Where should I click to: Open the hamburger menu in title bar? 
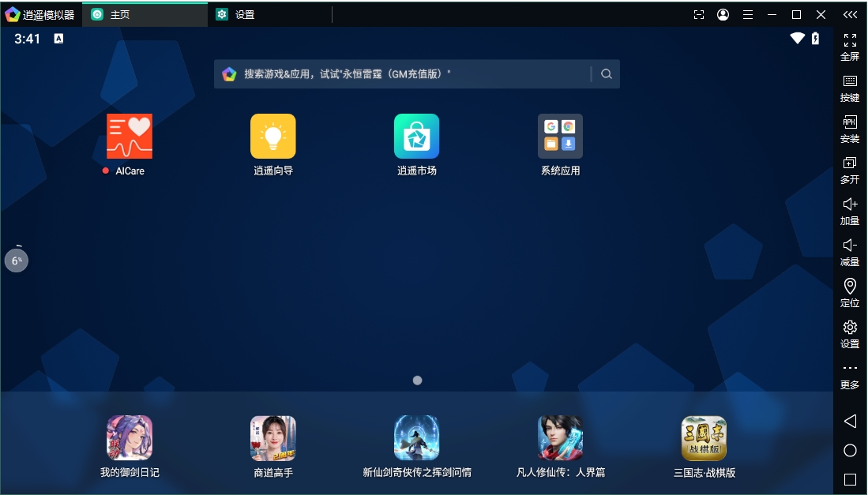[x=747, y=13]
